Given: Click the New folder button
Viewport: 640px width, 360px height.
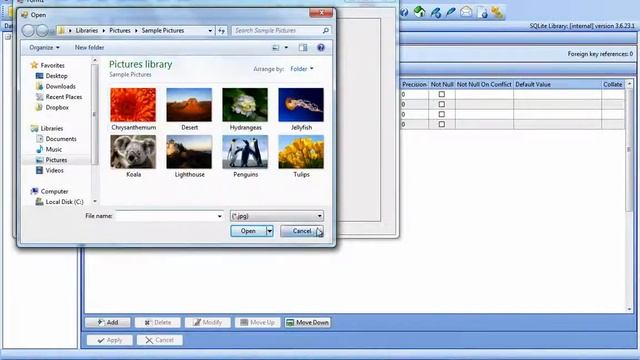Looking at the screenshot, I should point(89,48).
